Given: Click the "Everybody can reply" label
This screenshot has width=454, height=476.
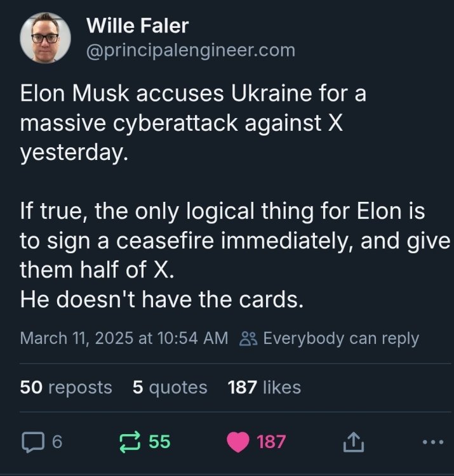Looking at the screenshot, I should pos(340,338).
